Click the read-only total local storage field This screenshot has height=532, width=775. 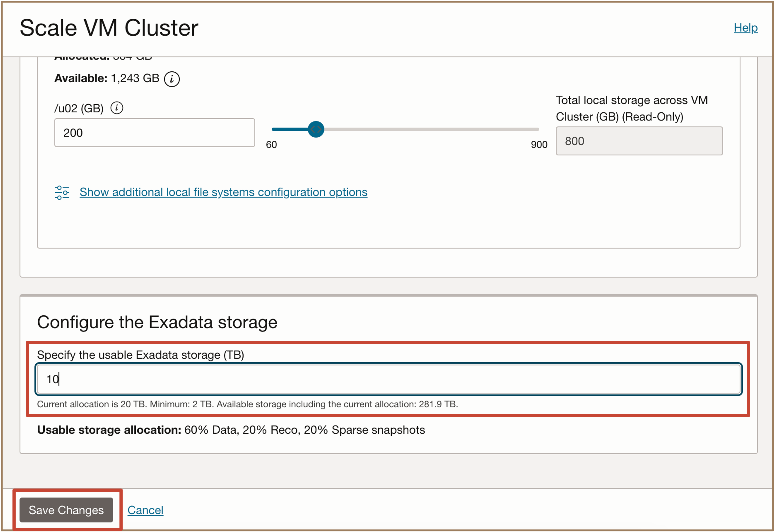pos(639,141)
